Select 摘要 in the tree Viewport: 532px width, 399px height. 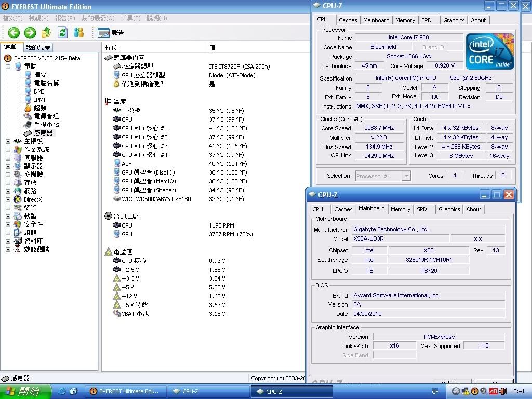[x=40, y=75]
